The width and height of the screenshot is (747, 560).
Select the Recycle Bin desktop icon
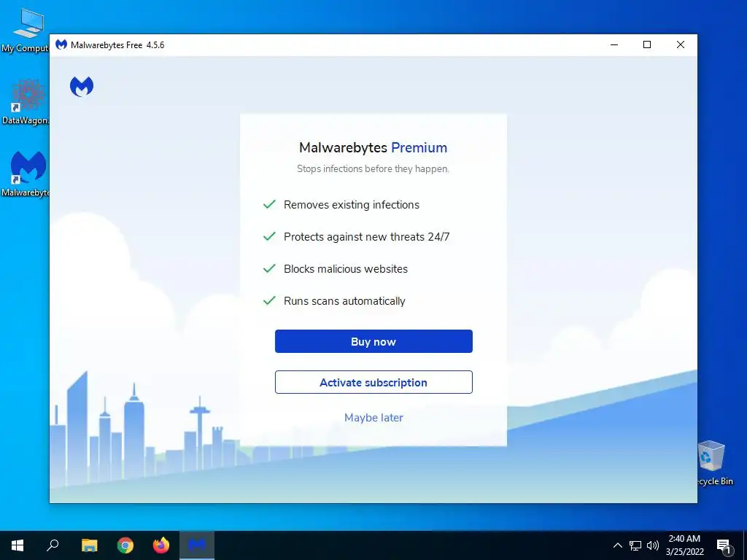pyautogui.click(x=713, y=463)
